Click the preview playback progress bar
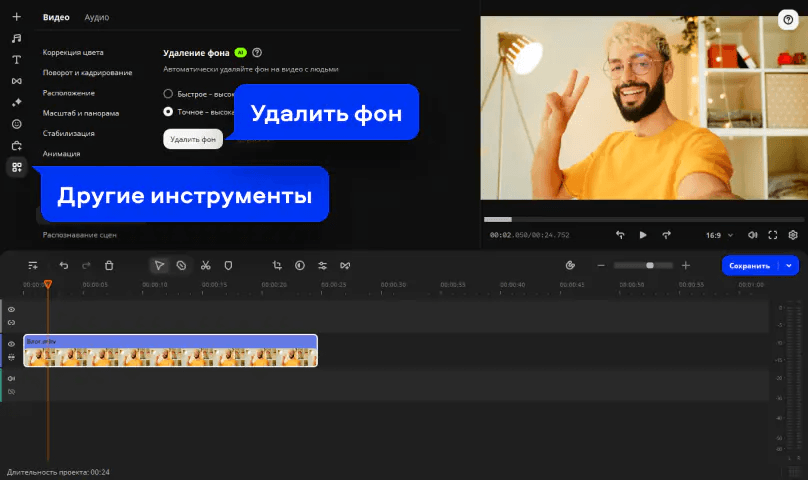Viewport: 808px width, 480px height. tap(643, 219)
